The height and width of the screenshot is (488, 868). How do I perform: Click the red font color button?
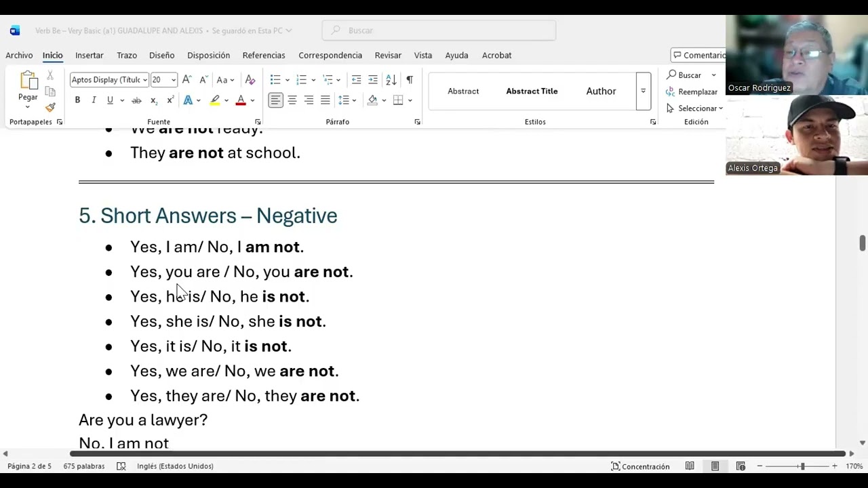click(241, 100)
